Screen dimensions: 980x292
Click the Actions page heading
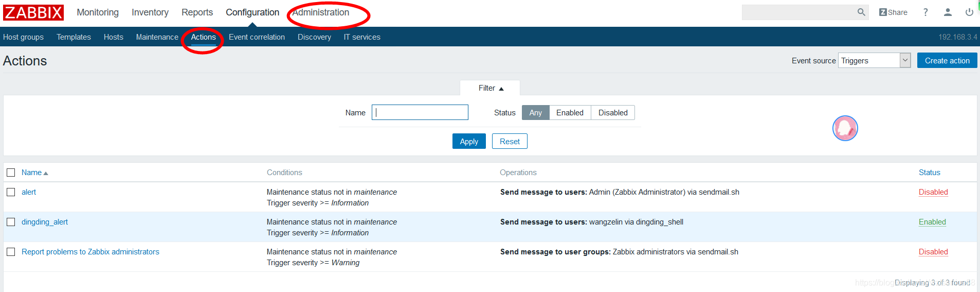25,61
